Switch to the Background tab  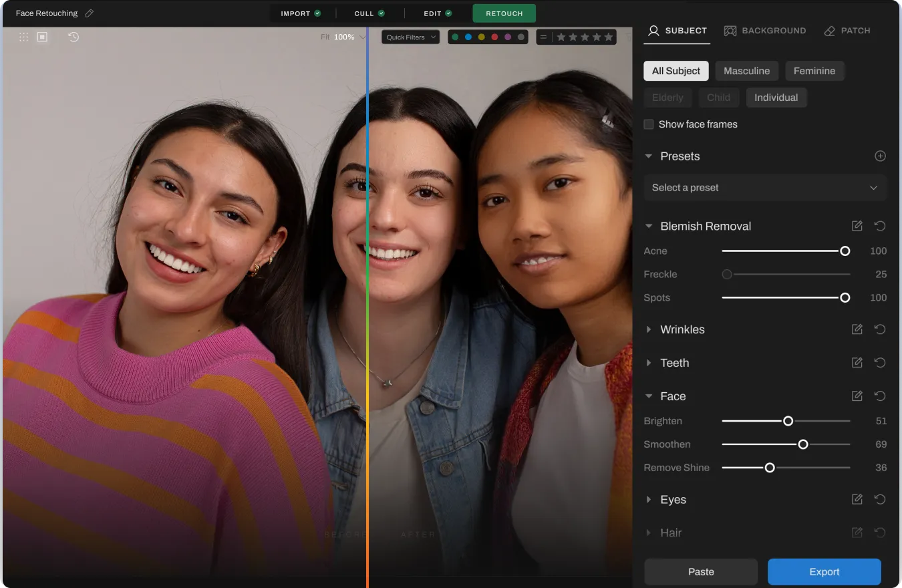click(765, 31)
